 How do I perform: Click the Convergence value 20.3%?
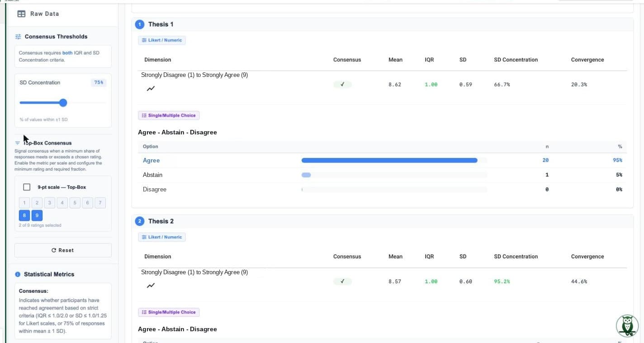coord(579,85)
